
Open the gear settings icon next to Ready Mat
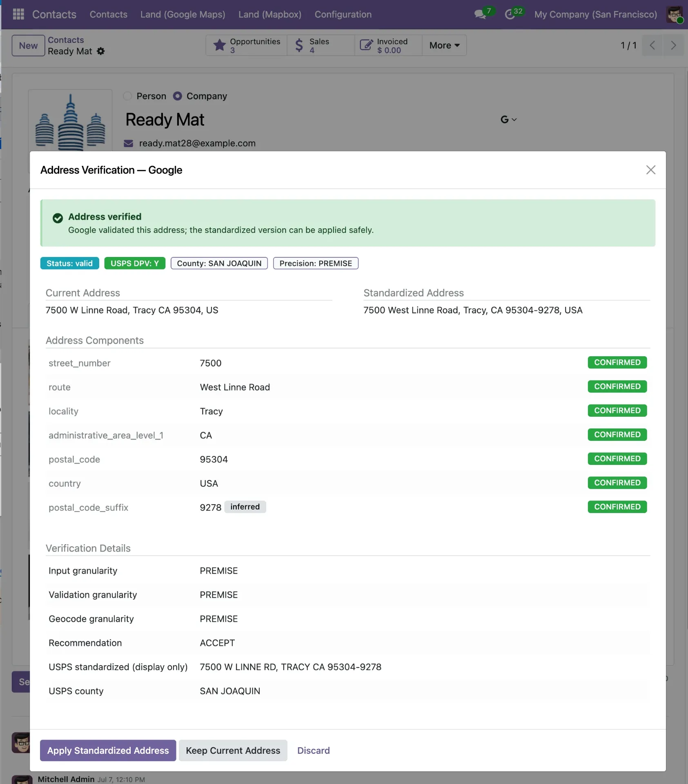(101, 51)
